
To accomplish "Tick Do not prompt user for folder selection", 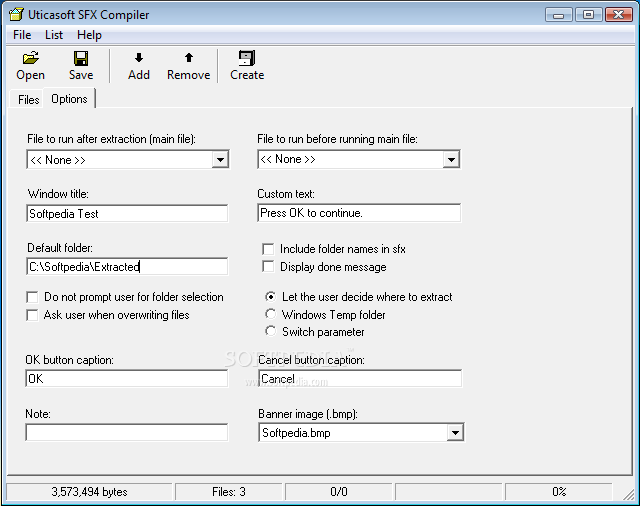I will [32, 297].
